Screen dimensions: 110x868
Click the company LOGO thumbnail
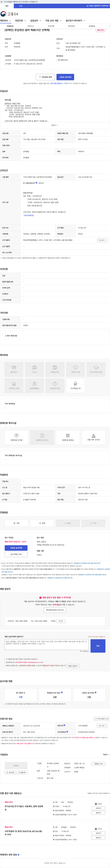16,766
